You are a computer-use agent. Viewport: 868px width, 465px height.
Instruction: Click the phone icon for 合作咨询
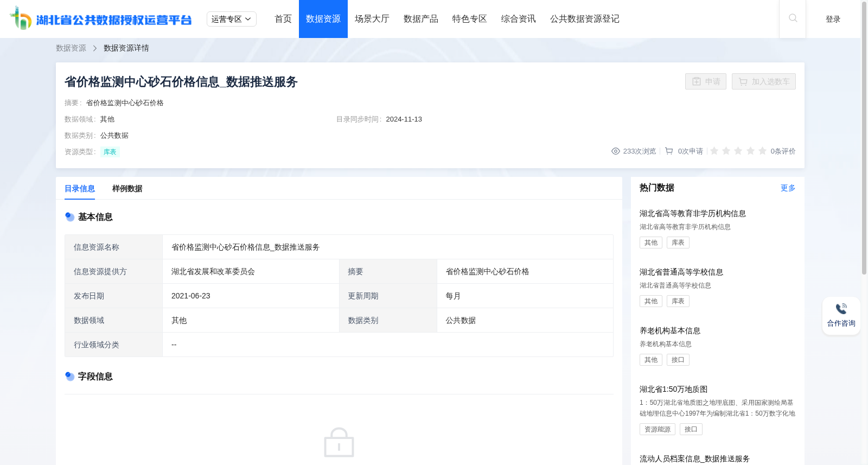pyautogui.click(x=841, y=309)
